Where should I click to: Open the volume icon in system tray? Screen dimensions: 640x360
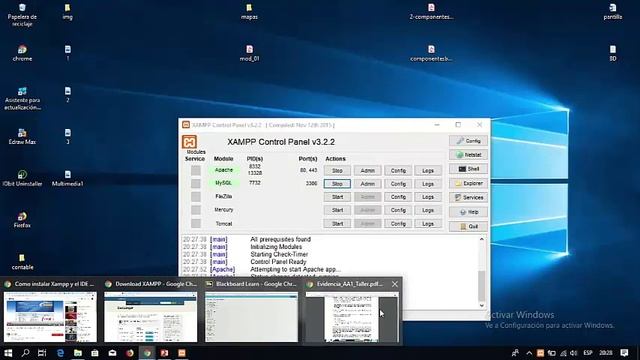[573, 353]
